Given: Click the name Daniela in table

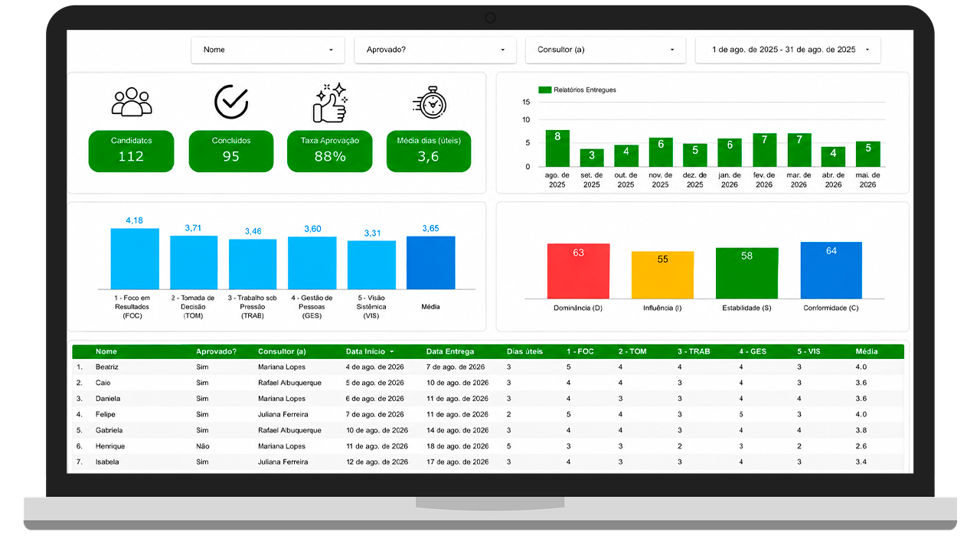Looking at the screenshot, I should 108,399.
